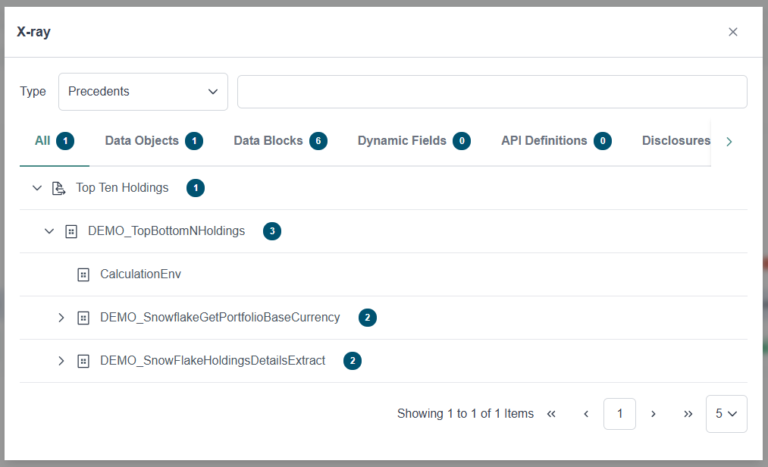Click the DEMO_SnowflakeGetPortfolioBaseCurrency block icon
Viewport: 768px width, 467px height.
pos(83,318)
